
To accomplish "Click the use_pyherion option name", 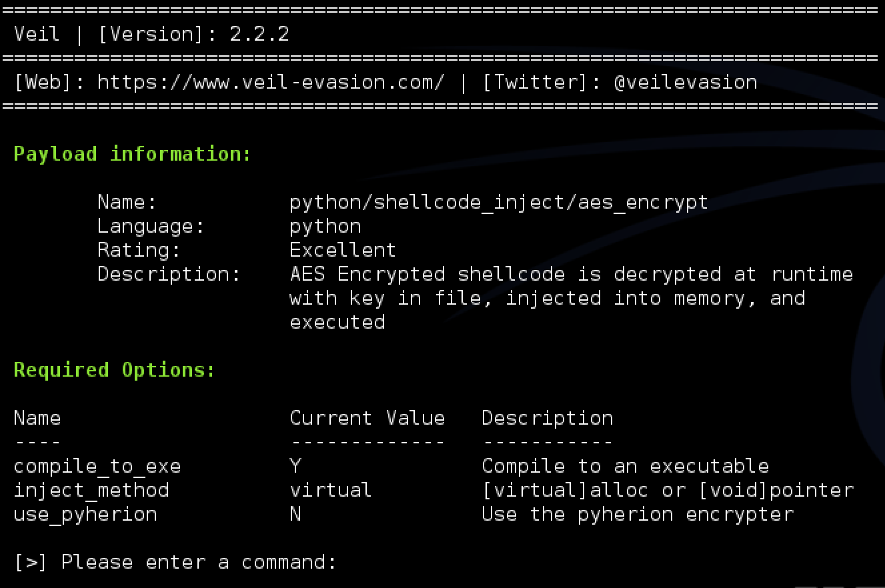I will [x=85, y=514].
